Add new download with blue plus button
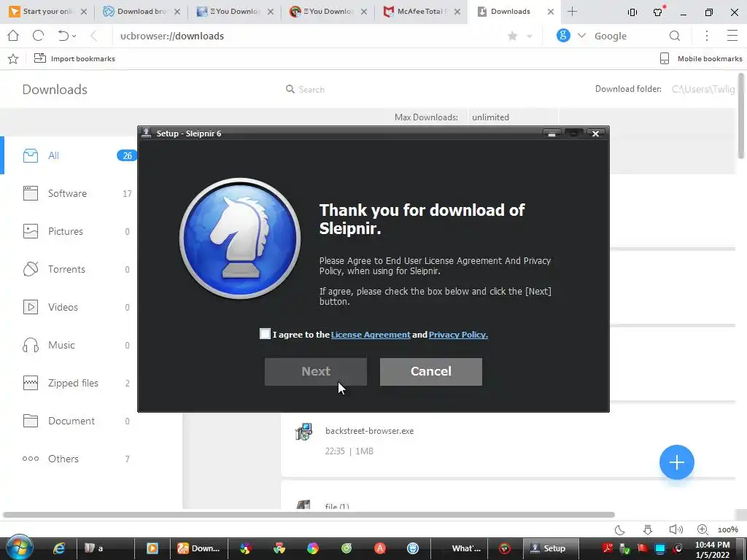Viewport: 747px width, 560px height. coord(676,462)
